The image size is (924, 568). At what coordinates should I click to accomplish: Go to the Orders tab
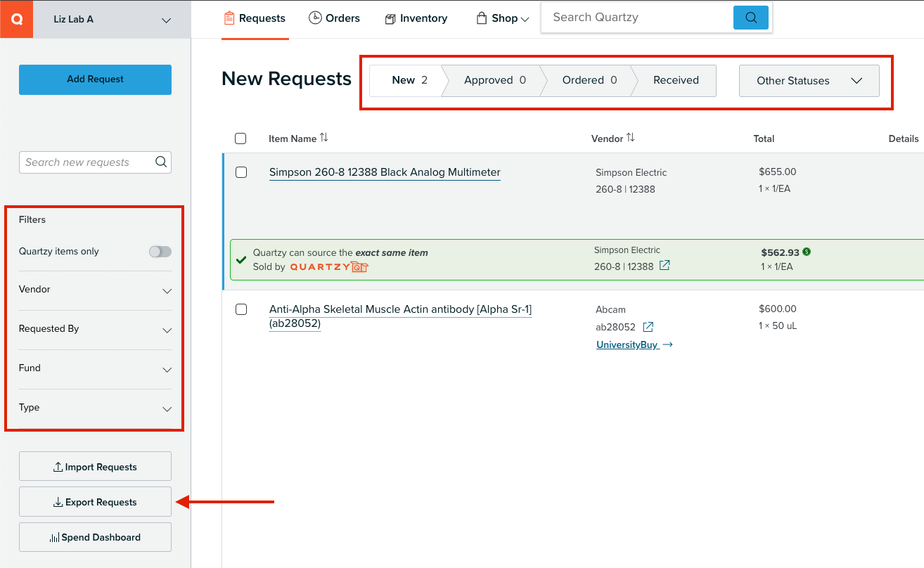pyautogui.click(x=335, y=19)
